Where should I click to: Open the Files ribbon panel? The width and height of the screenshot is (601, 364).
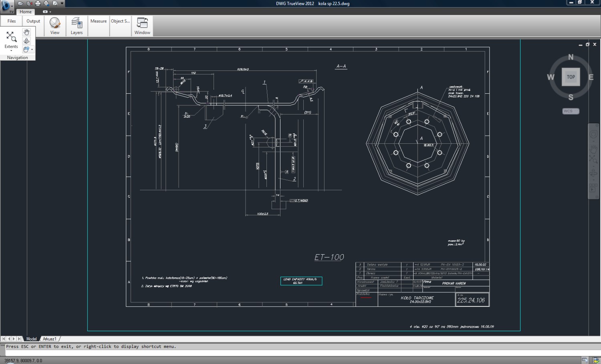12,21
